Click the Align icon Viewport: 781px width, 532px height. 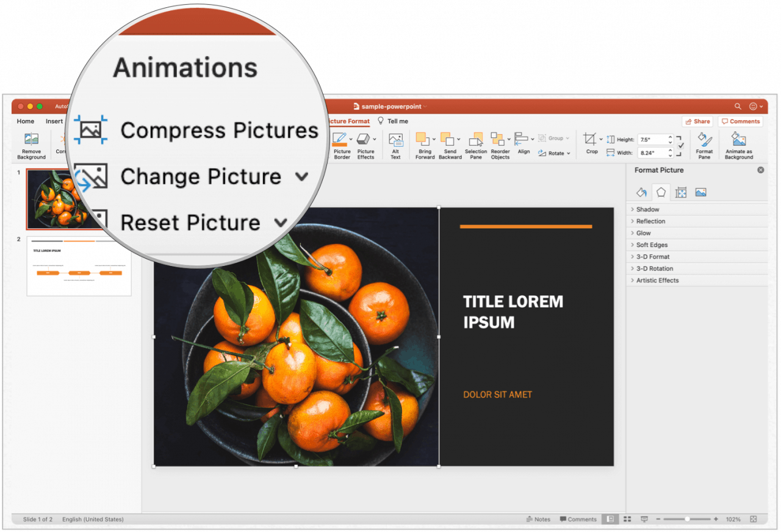(521, 140)
